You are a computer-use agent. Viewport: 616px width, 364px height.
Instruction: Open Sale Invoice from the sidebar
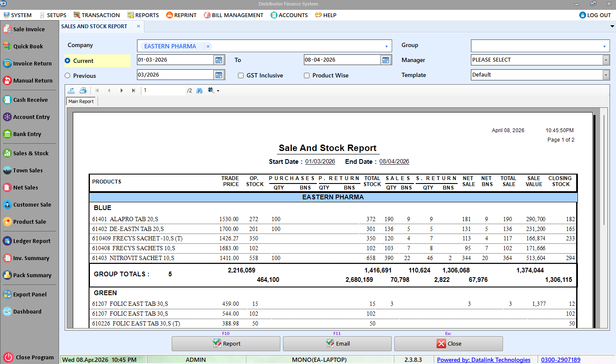pos(24,29)
